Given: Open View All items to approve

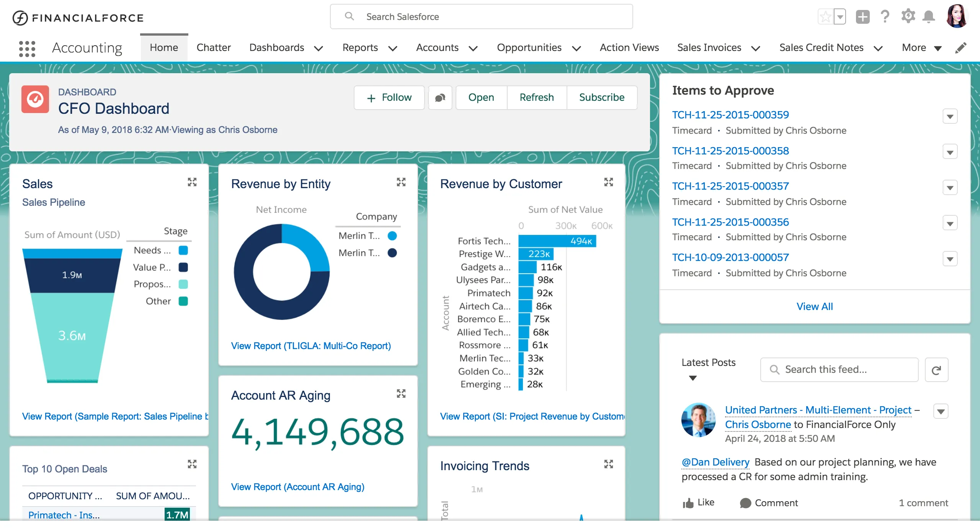Looking at the screenshot, I should point(814,307).
